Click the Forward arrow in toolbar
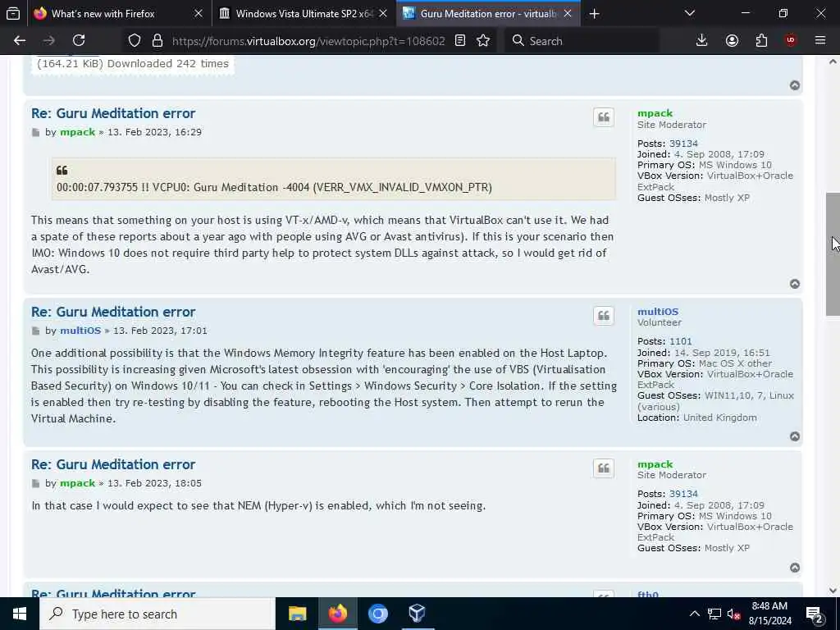Image resolution: width=840 pixels, height=630 pixels. 48,41
